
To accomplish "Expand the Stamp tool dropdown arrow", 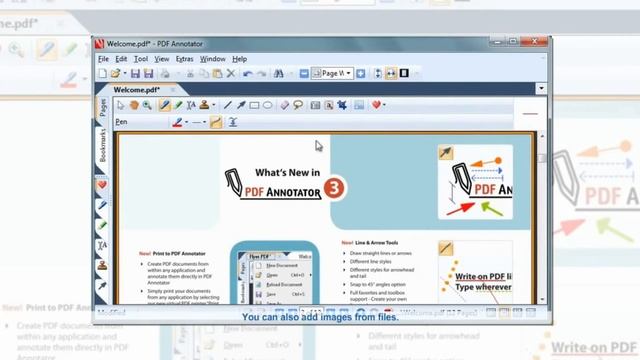I will [213, 105].
